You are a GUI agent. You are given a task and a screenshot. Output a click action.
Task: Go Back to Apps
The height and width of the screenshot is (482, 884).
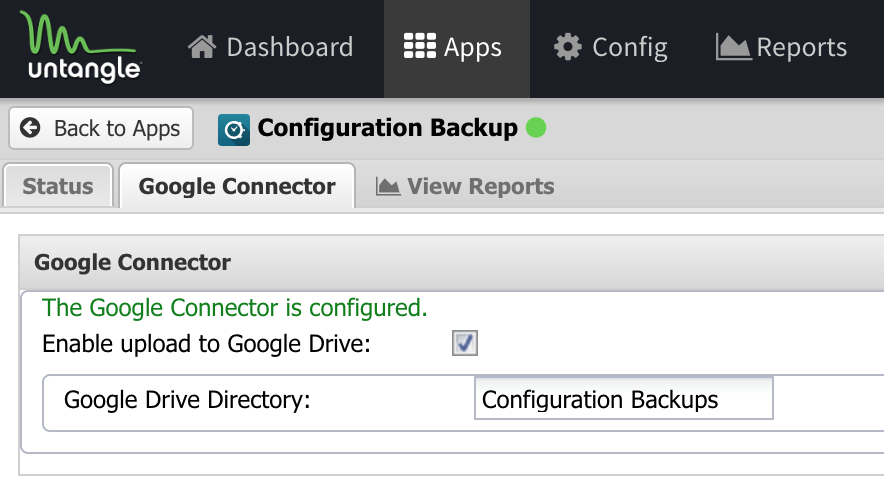click(x=101, y=129)
